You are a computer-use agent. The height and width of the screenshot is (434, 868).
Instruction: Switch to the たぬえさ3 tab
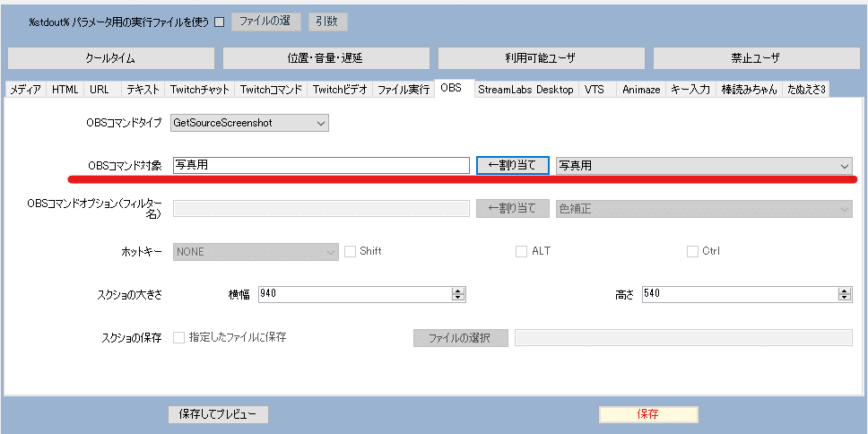click(806, 90)
